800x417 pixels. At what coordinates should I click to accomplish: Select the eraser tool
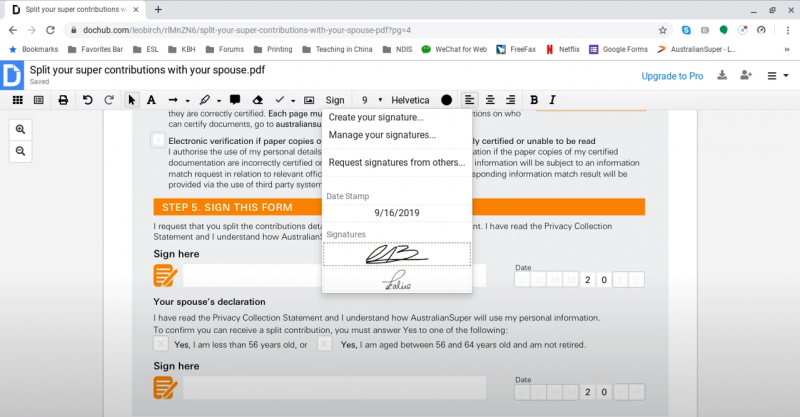tap(257, 100)
